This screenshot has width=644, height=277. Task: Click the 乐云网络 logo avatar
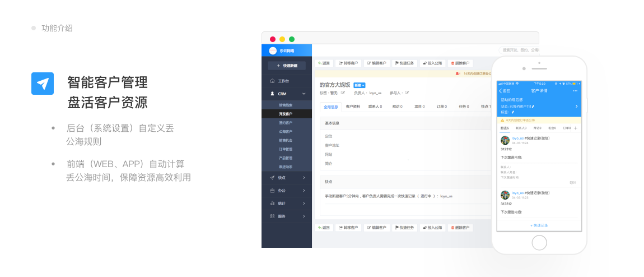[x=273, y=50]
